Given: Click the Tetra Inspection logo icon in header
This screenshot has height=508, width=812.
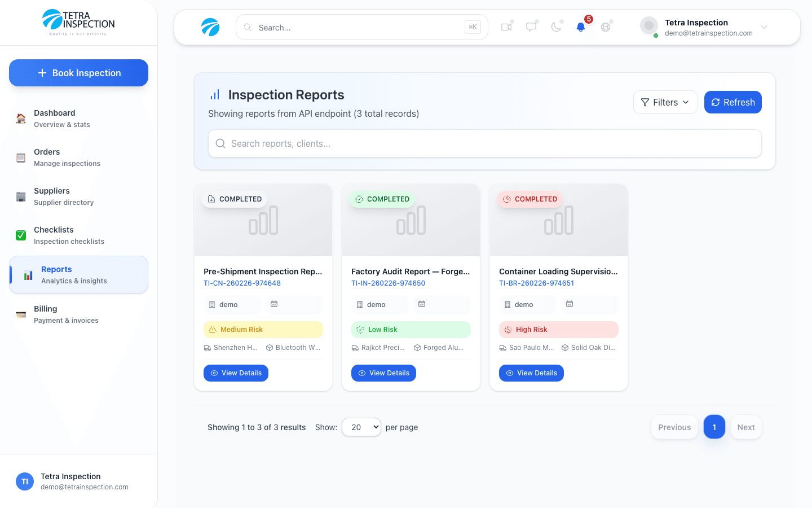Looking at the screenshot, I should point(210,27).
